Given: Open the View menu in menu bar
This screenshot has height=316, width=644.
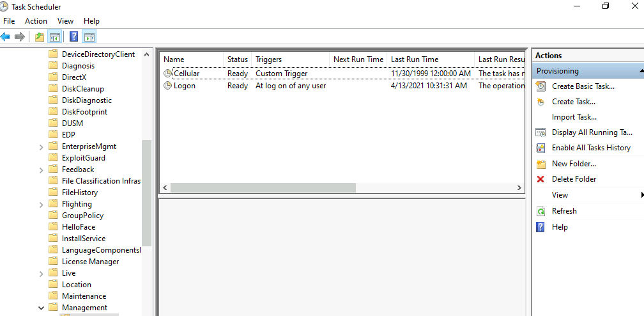Looking at the screenshot, I should click(65, 21).
